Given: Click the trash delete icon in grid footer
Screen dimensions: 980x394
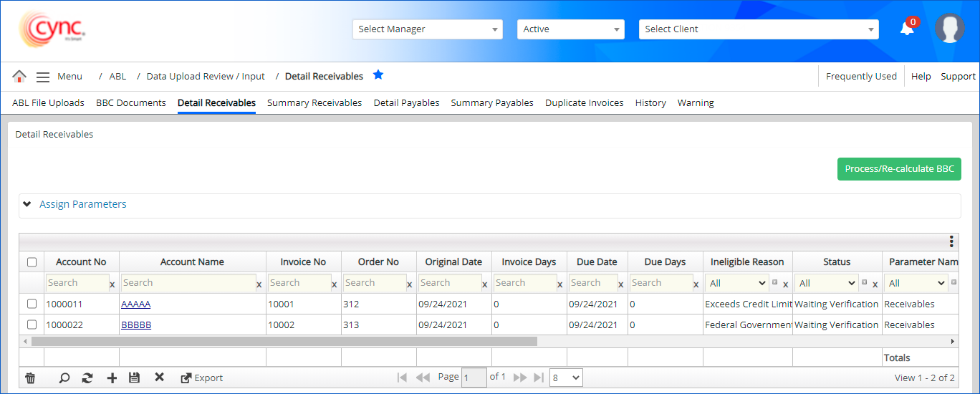Looking at the screenshot, I should [x=30, y=378].
